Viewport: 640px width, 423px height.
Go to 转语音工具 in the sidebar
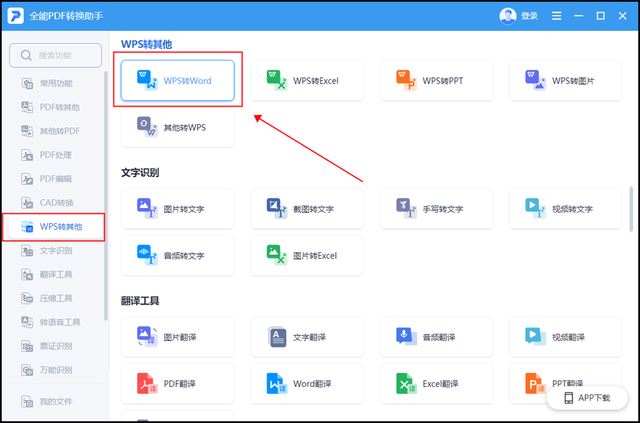pos(54,322)
